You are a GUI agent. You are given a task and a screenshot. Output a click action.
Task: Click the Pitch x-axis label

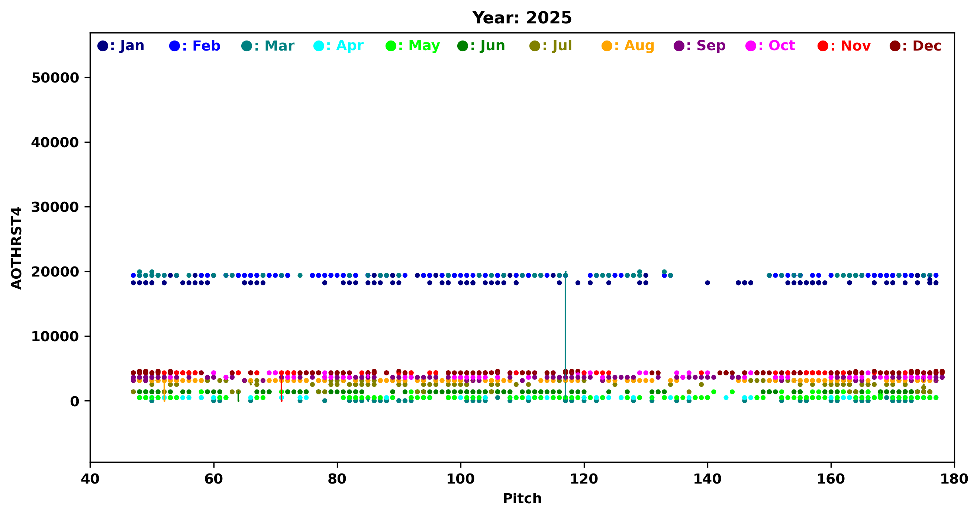[522, 498]
